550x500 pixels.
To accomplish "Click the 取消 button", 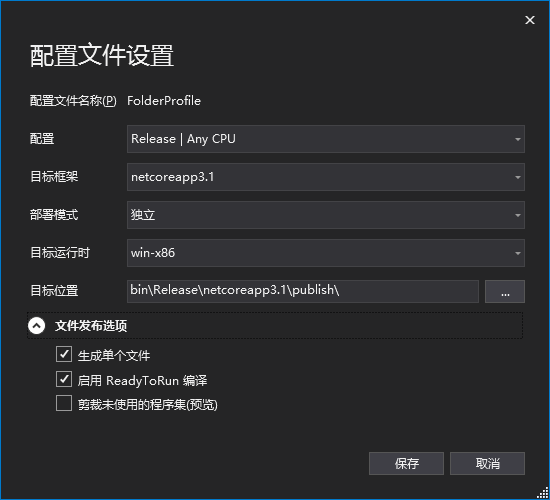I will pyautogui.click(x=487, y=464).
